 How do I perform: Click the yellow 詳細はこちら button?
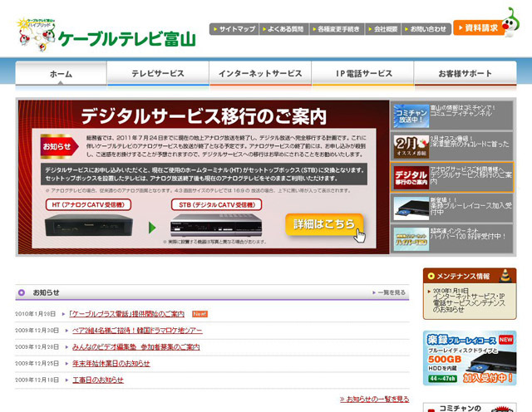coord(324,224)
